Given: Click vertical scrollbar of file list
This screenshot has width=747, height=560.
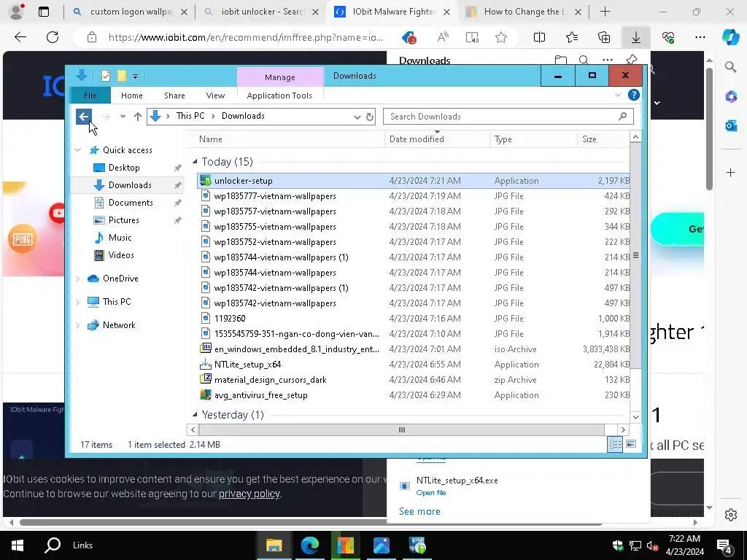Looking at the screenshot, I should click(x=635, y=256).
